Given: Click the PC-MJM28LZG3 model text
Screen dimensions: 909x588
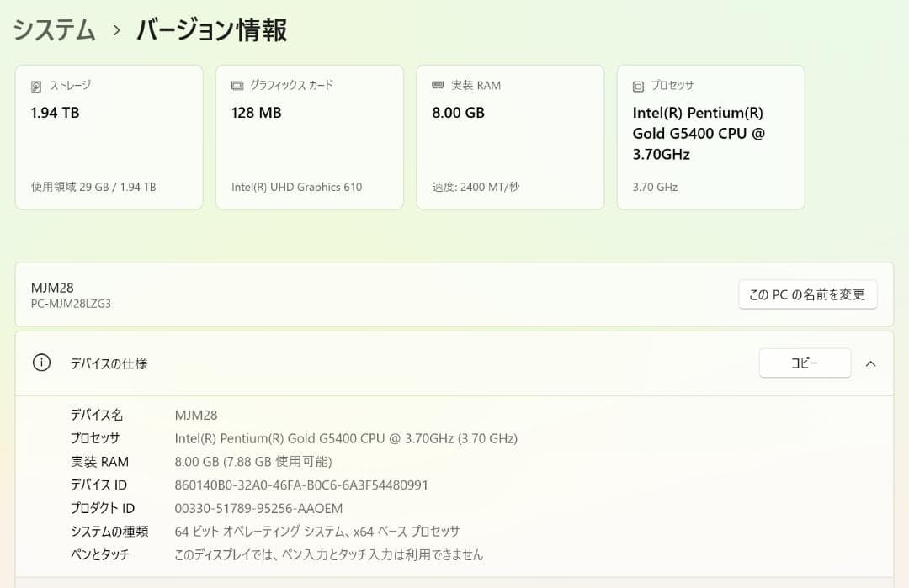Looking at the screenshot, I should [x=71, y=304].
